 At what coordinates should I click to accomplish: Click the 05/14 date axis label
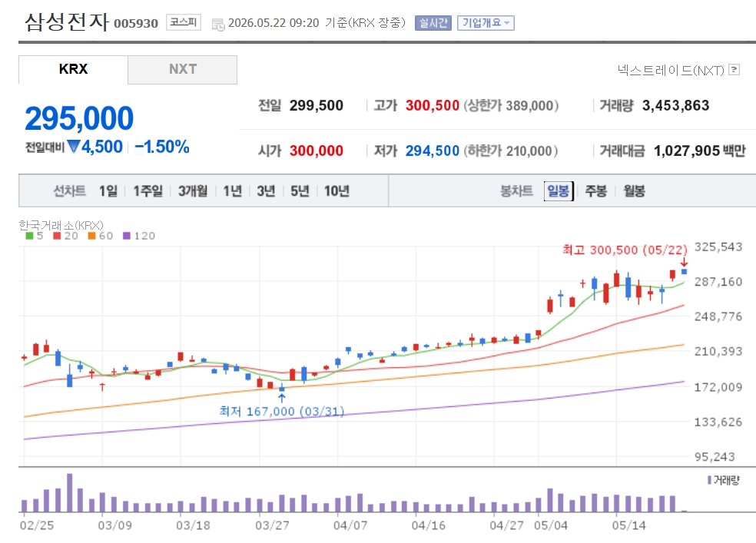click(628, 525)
